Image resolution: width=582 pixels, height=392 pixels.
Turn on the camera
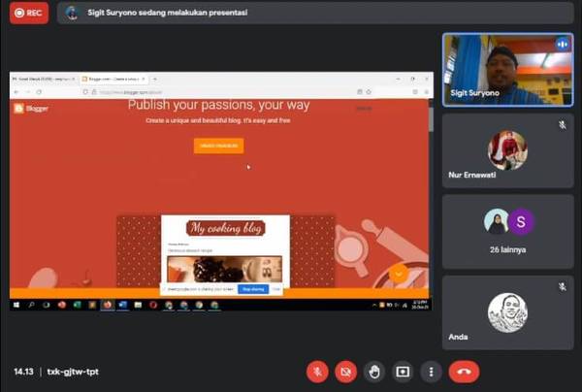click(x=345, y=372)
